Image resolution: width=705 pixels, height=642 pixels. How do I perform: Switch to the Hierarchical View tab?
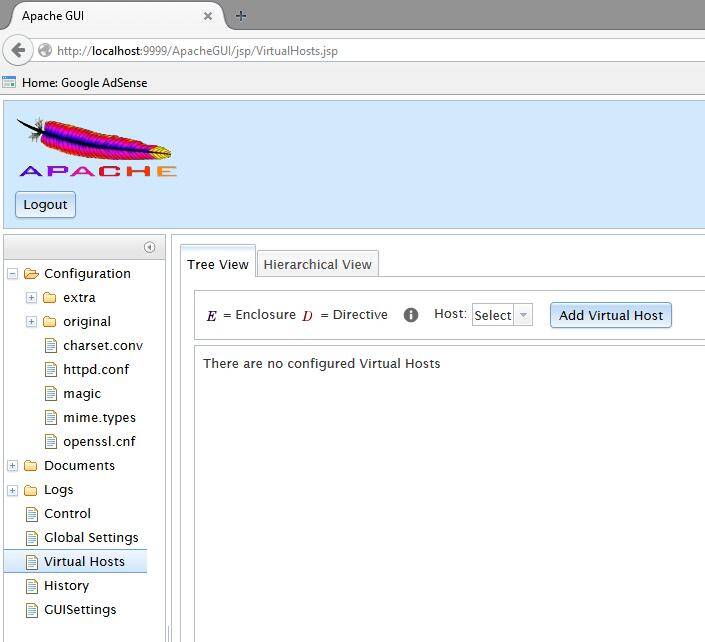click(317, 264)
